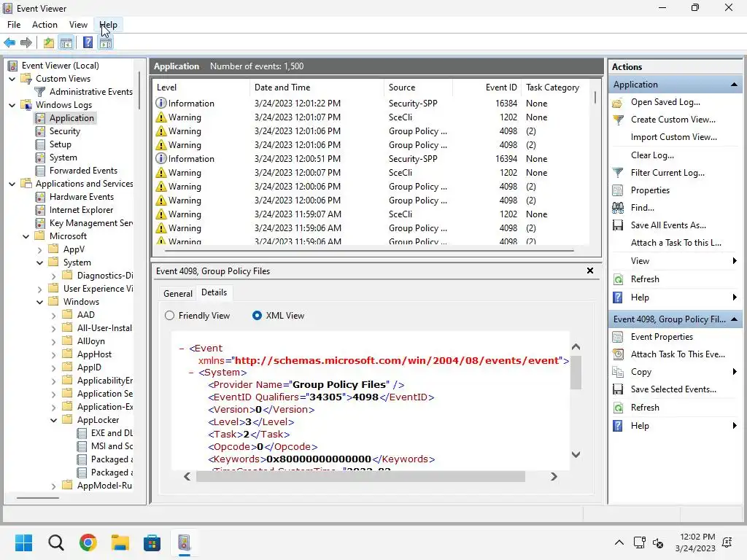The image size is (747, 560).
Task: Open File Explorer from taskbar
Action: (x=120, y=542)
